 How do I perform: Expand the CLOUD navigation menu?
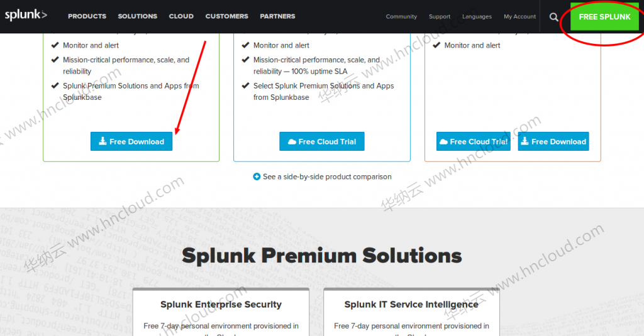point(181,16)
